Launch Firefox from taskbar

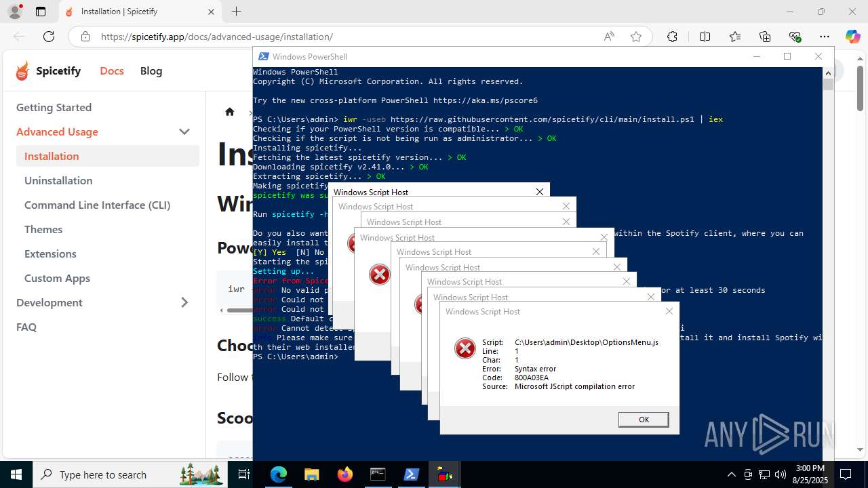coord(344,474)
